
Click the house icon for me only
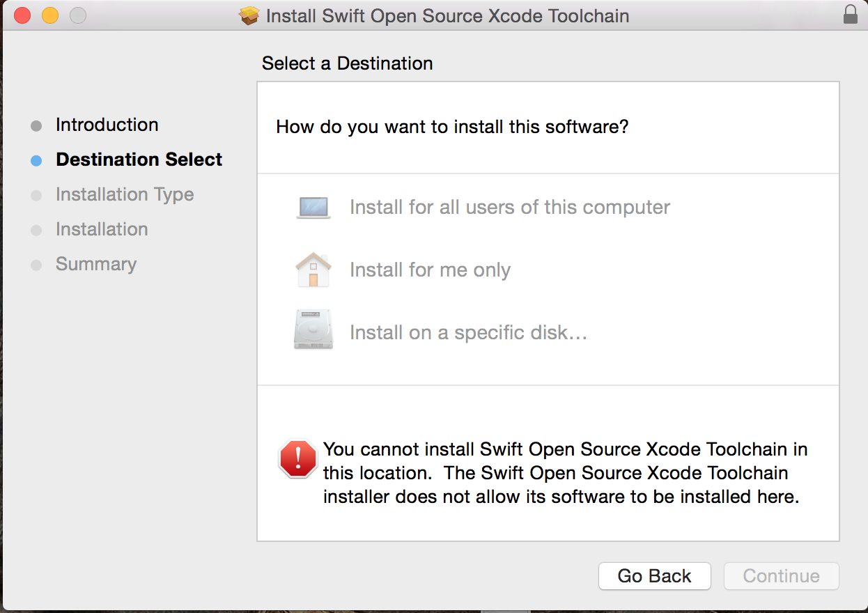click(313, 270)
